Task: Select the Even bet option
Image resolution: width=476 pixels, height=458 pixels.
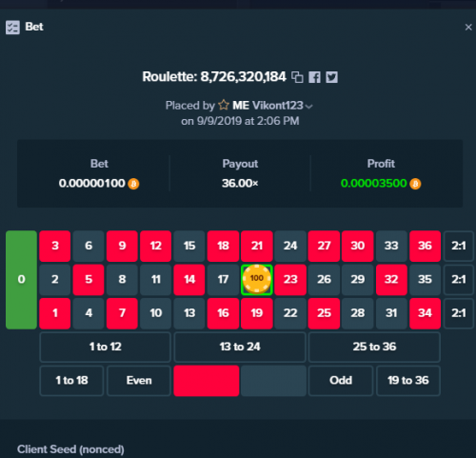Action: click(139, 380)
